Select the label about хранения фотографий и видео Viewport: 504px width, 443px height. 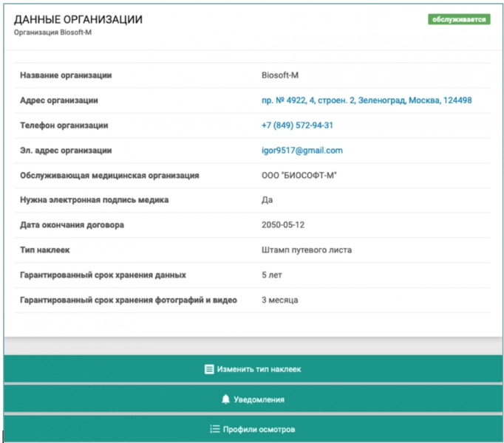[x=129, y=300]
